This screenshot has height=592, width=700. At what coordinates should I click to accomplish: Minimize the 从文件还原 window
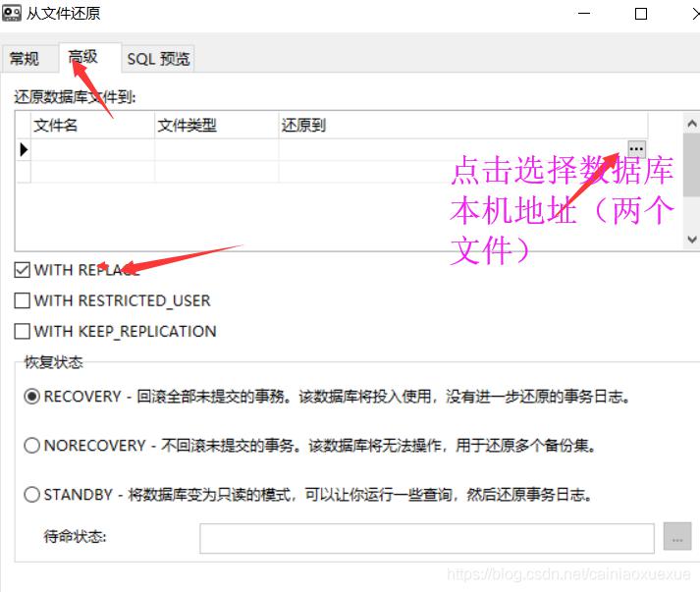(x=584, y=14)
